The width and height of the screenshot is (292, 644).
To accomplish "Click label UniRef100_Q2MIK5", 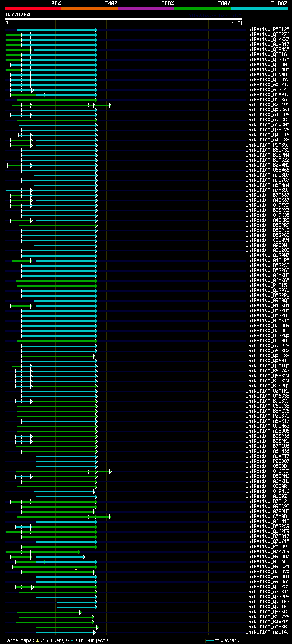I will (x=267, y=391).
